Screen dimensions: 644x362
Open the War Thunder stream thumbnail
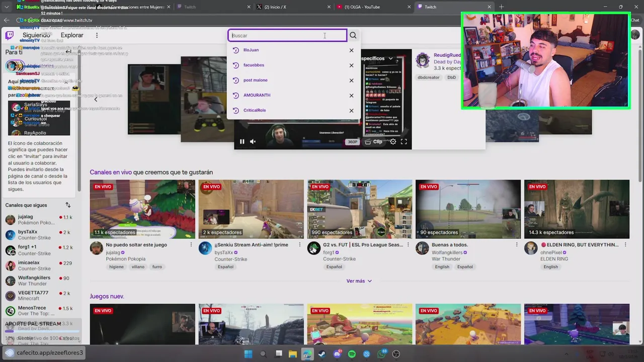(x=468, y=209)
